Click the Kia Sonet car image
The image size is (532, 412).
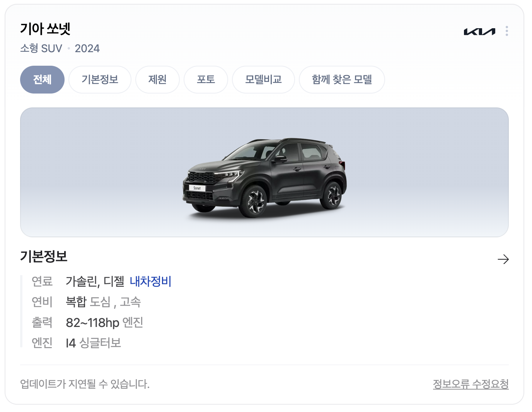(264, 177)
